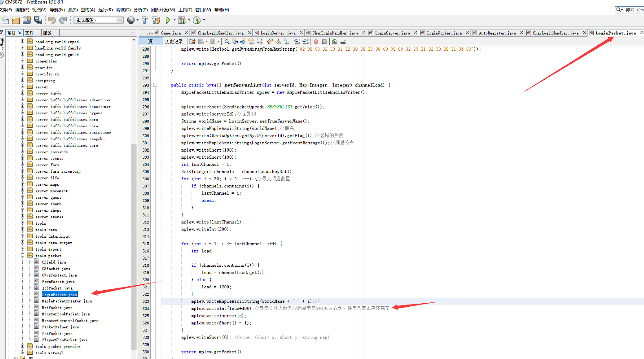Click Find Selection magnifier icon
The height and width of the screenshot is (359, 644).
(226, 41)
